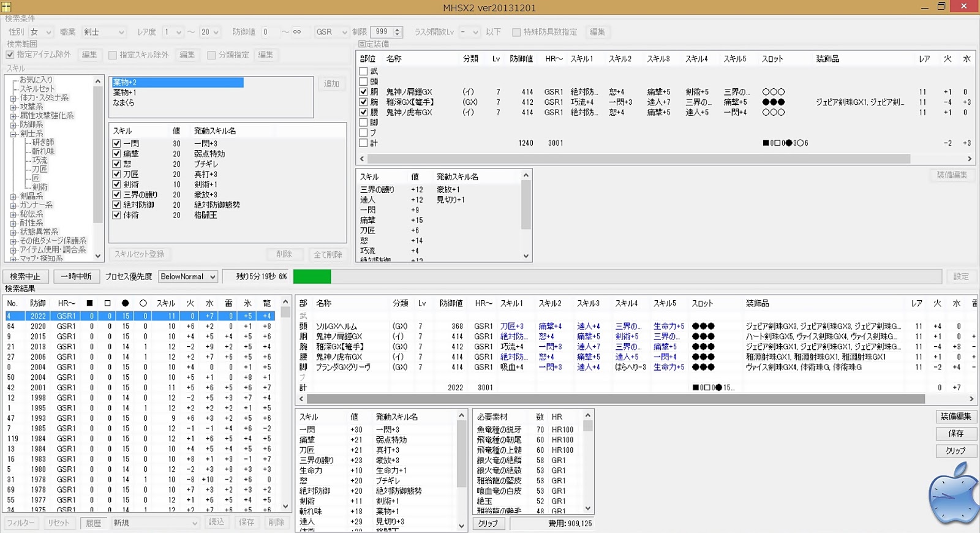Check the 頭 fixed equipment checkbox
This screenshot has height=533, width=980.
[x=363, y=81]
